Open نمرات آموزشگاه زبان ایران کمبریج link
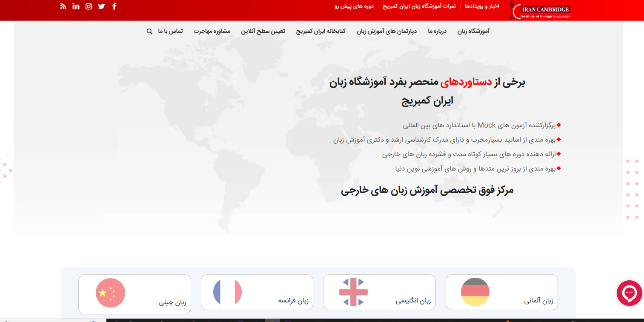644x322 pixels. point(419,6)
